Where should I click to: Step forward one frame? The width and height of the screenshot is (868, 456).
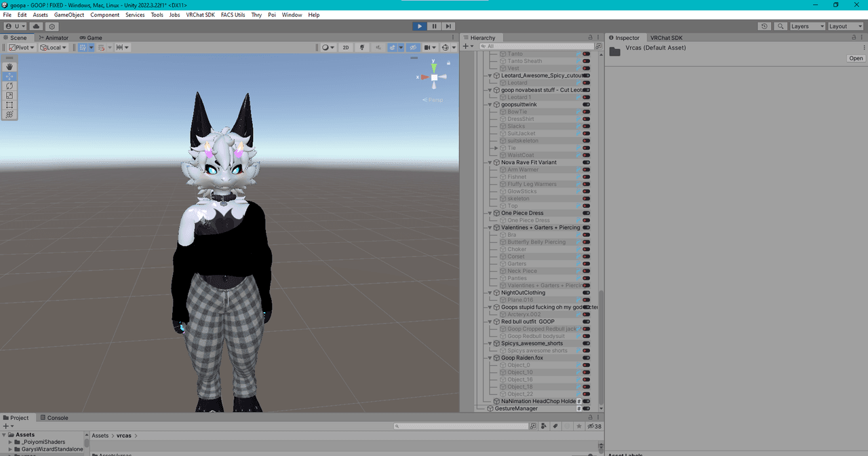[448, 26]
